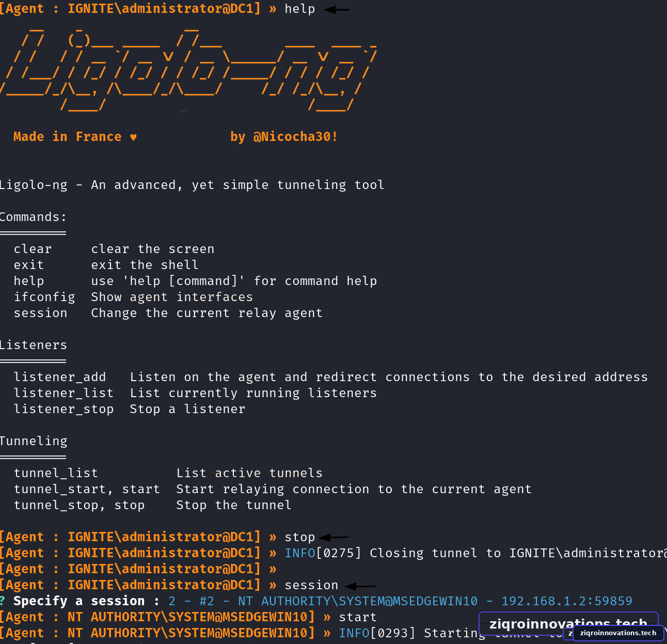Click the heart after Made in France

tap(133, 137)
